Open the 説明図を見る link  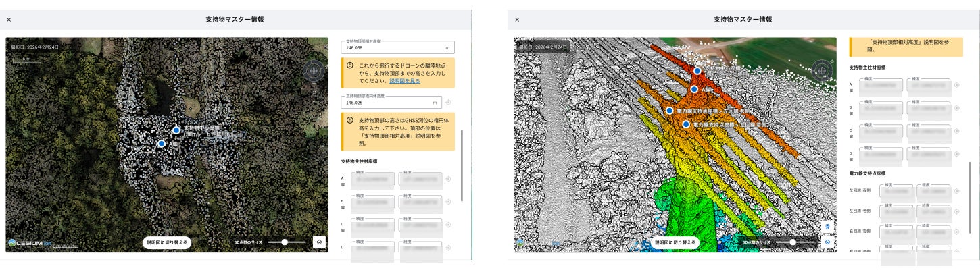404,80
